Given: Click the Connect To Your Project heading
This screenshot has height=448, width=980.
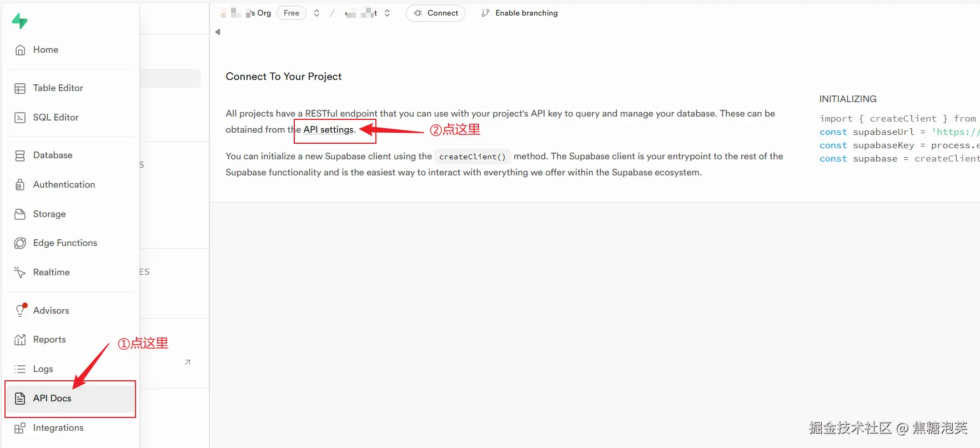Looking at the screenshot, I should point(284,77).
